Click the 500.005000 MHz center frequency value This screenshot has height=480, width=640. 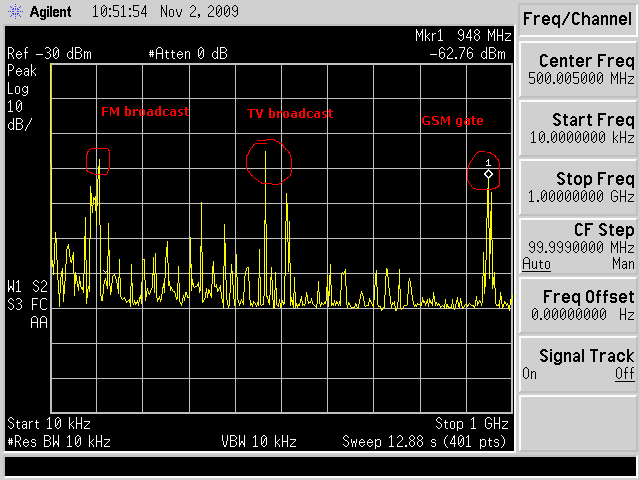click(x=581, y=78)
